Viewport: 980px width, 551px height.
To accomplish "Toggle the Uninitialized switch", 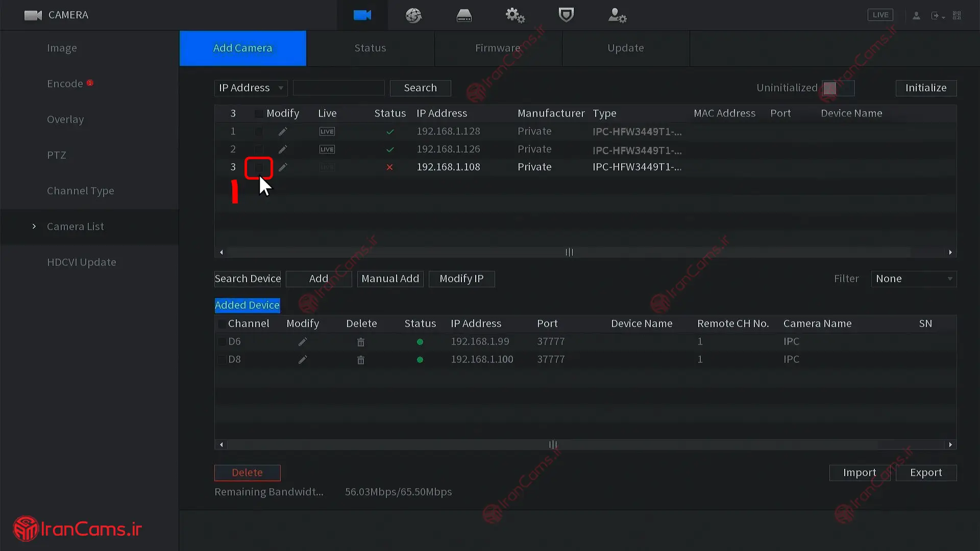I will 838,88.
